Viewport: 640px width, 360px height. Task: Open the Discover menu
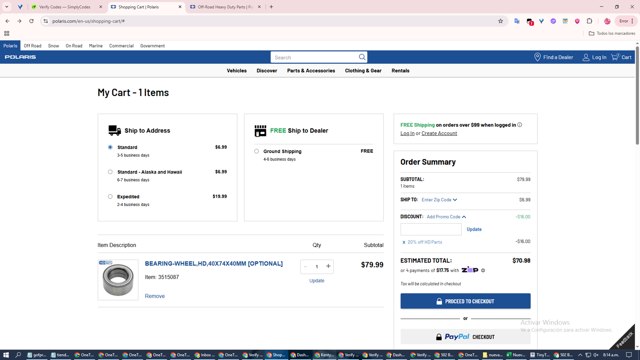(267, 71)
